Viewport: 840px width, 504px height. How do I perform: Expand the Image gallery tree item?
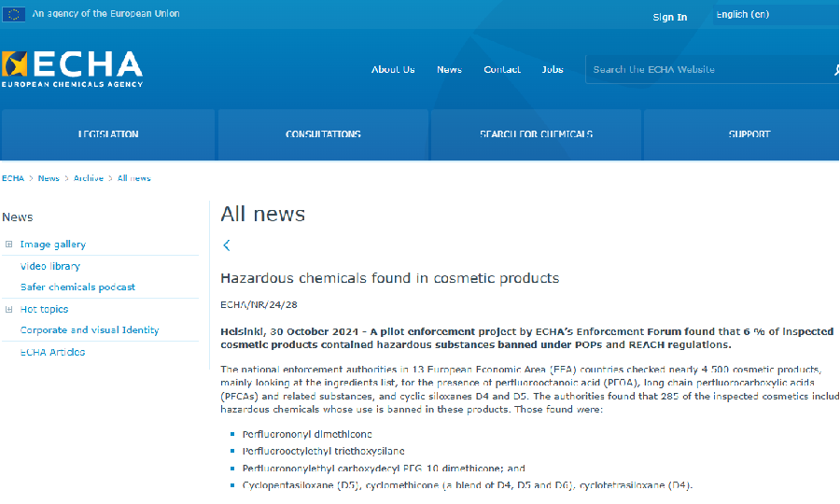coord(9,245)
